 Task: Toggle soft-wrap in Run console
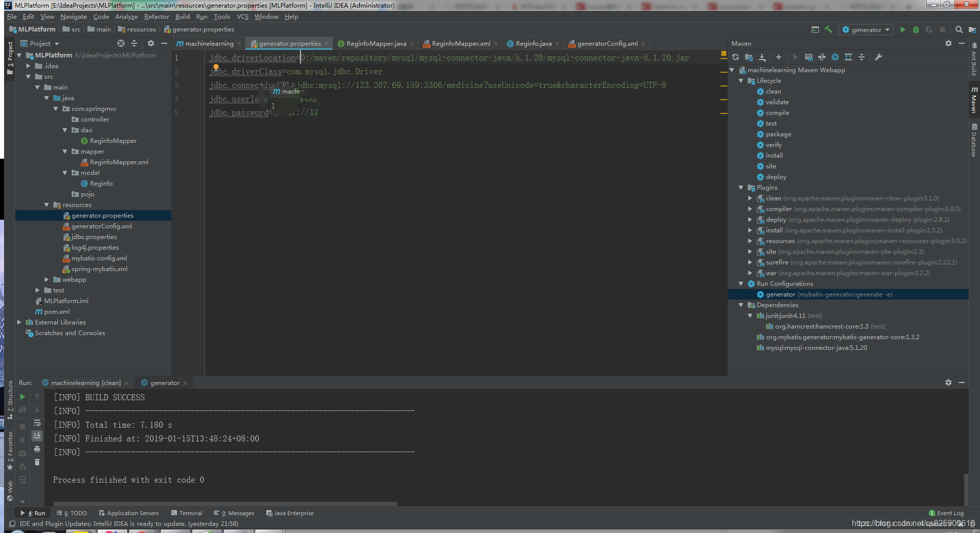tap(37, 423)
